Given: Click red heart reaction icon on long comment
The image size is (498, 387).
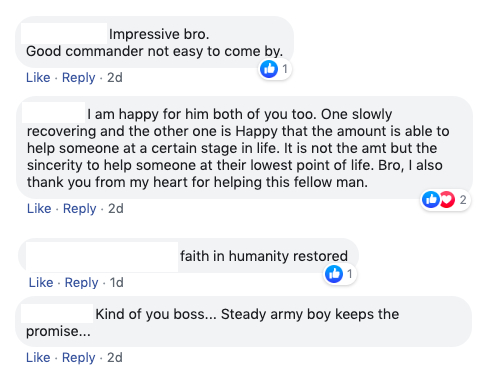Looking at the screenshot, I should (x=447, y=199).
